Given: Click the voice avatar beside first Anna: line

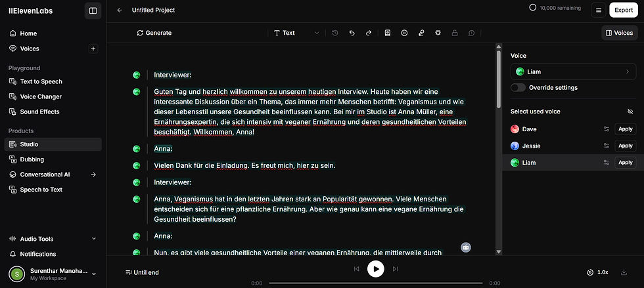Looking at the screenshot, I should [x=137, y=148].
